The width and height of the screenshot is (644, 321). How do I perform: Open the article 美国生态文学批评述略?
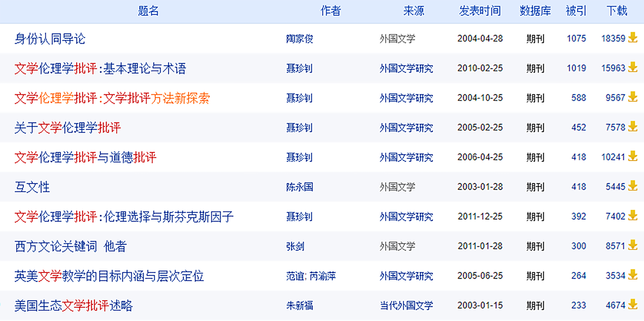tap(74, 306)
